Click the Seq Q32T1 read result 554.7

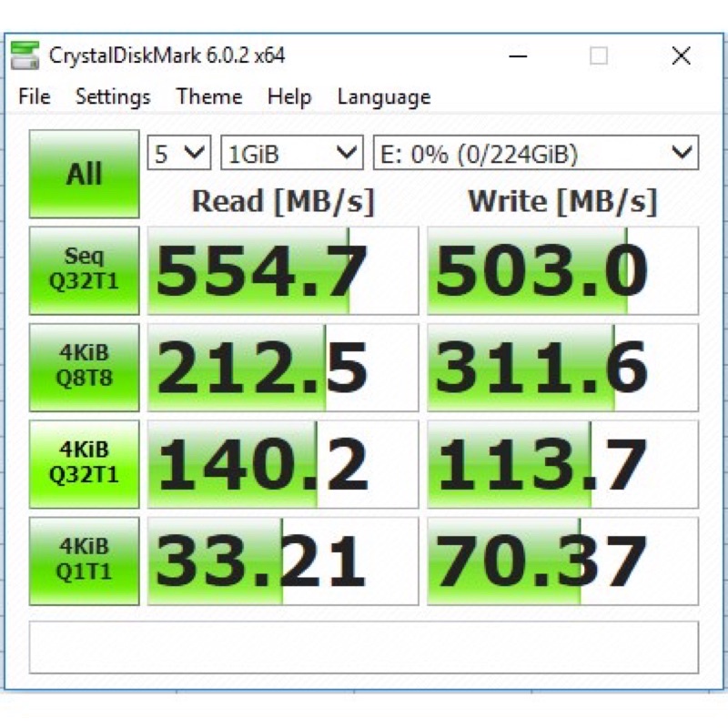tap(280, 270)
